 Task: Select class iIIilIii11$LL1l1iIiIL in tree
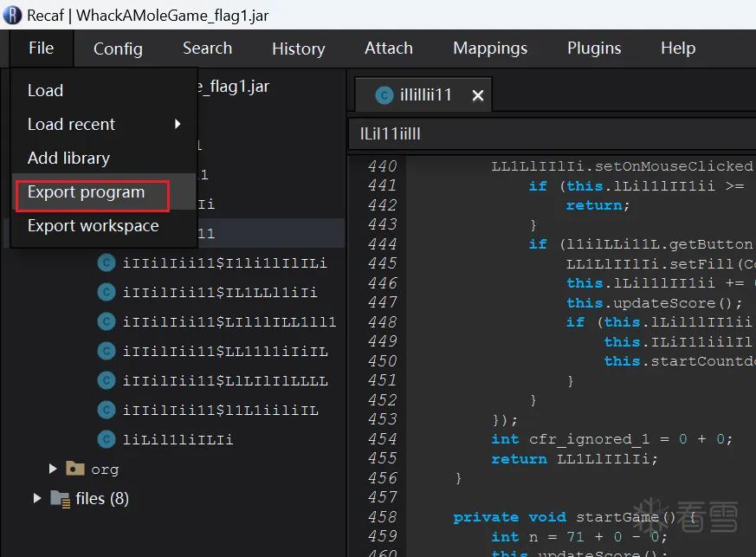click(225, 351)
